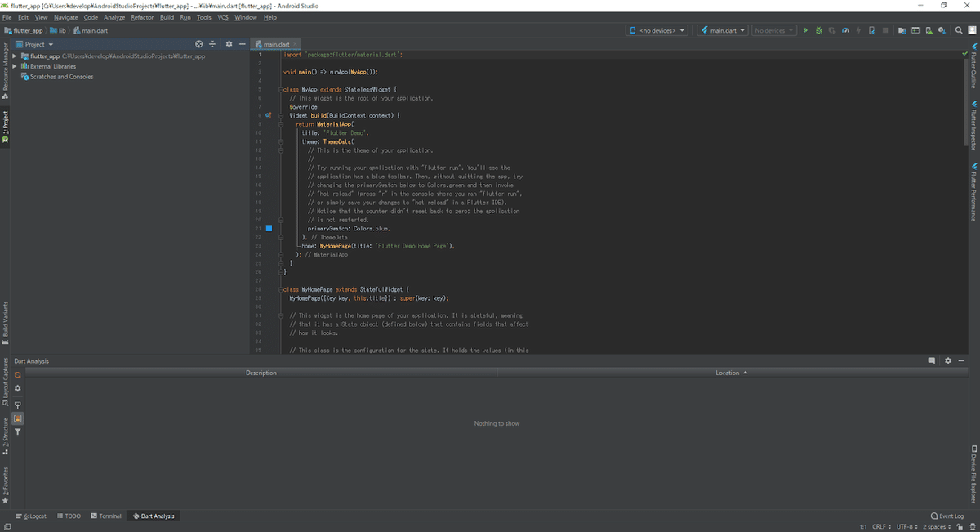Open the Project panel gear settings

(x=229, y=44)
